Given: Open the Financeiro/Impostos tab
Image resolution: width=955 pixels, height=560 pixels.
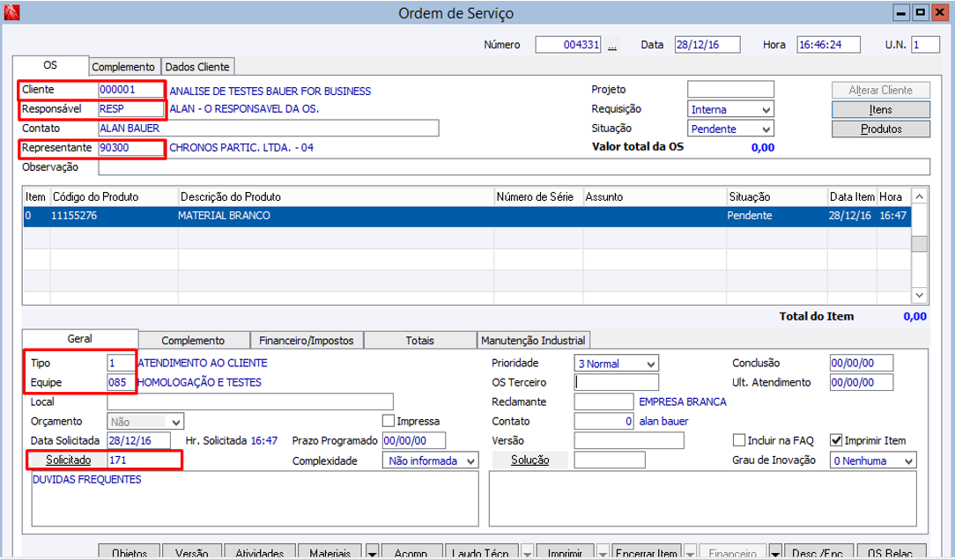Looking at the screenshot, I should coord(306,341).
